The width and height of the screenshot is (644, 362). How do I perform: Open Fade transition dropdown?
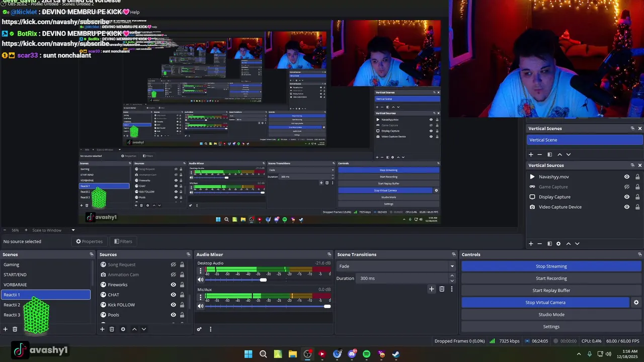point(396,266)
